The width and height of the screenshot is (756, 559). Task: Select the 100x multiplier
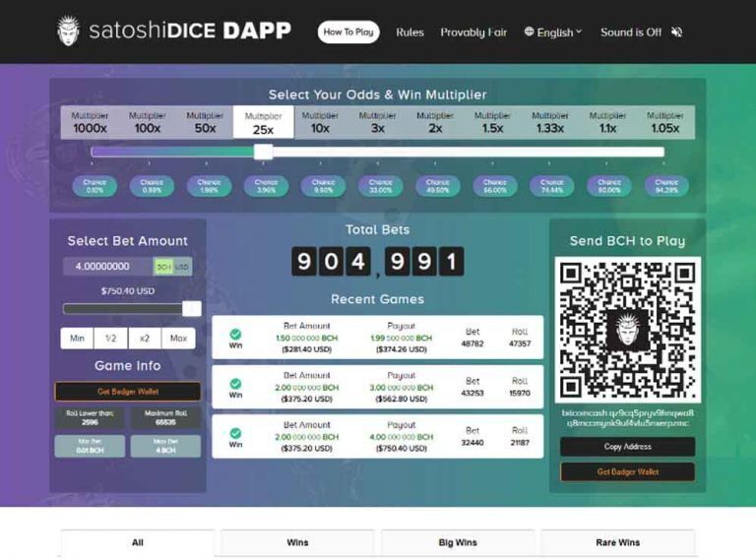pos(147,122)
